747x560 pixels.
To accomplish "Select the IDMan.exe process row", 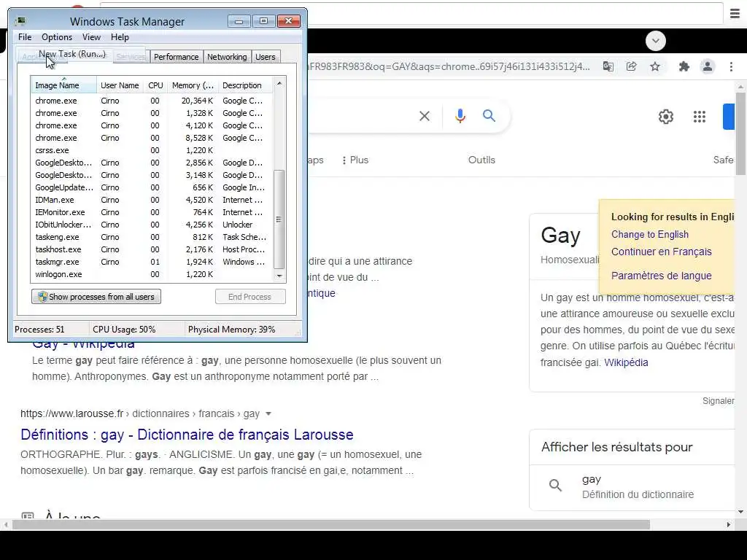I will (152, 200).
